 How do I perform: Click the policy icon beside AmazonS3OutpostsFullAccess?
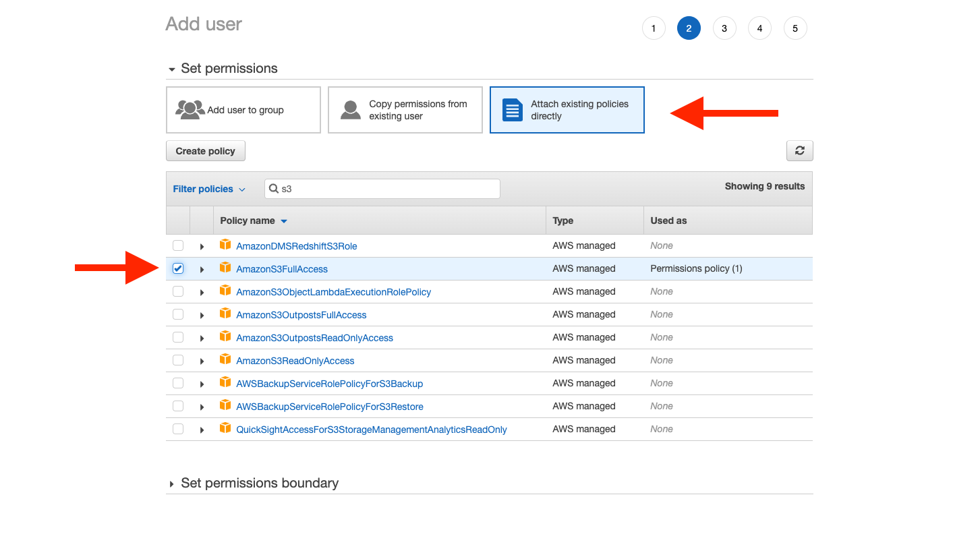pyautogui.click(x=225, y=314)
